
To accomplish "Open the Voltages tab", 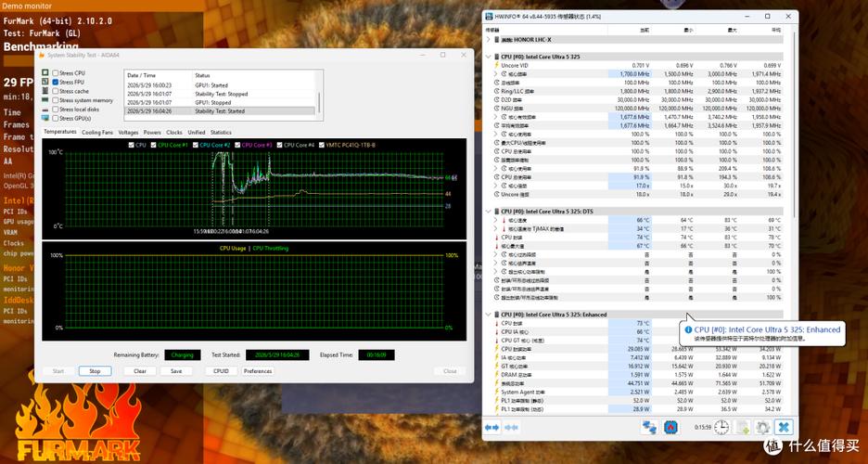I will (x=128, y=133).
